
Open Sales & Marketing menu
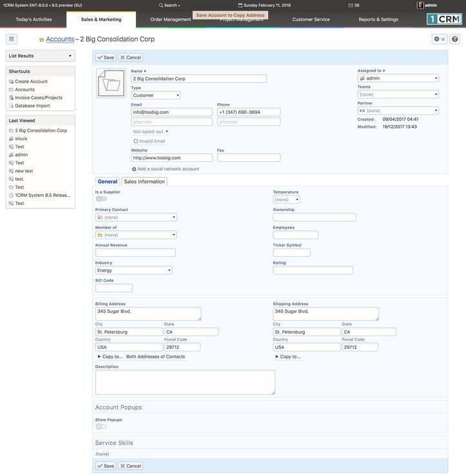click(x=101, y=19)
